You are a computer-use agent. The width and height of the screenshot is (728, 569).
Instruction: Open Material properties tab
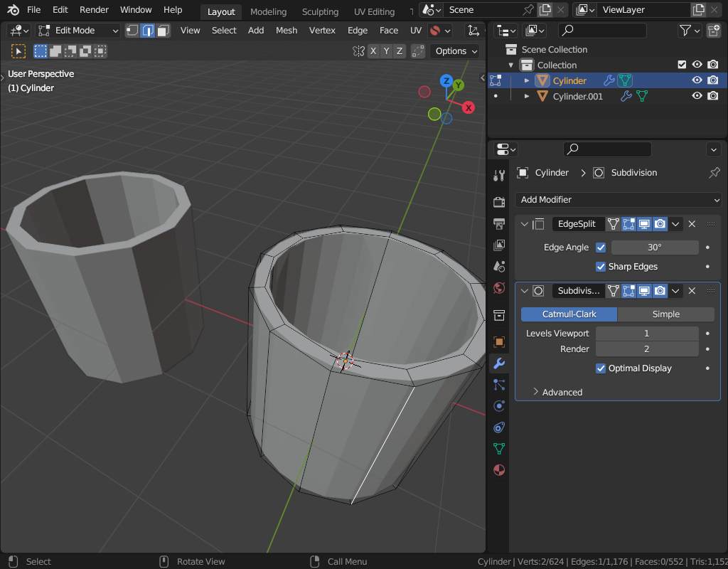click(x=499, y=470)
